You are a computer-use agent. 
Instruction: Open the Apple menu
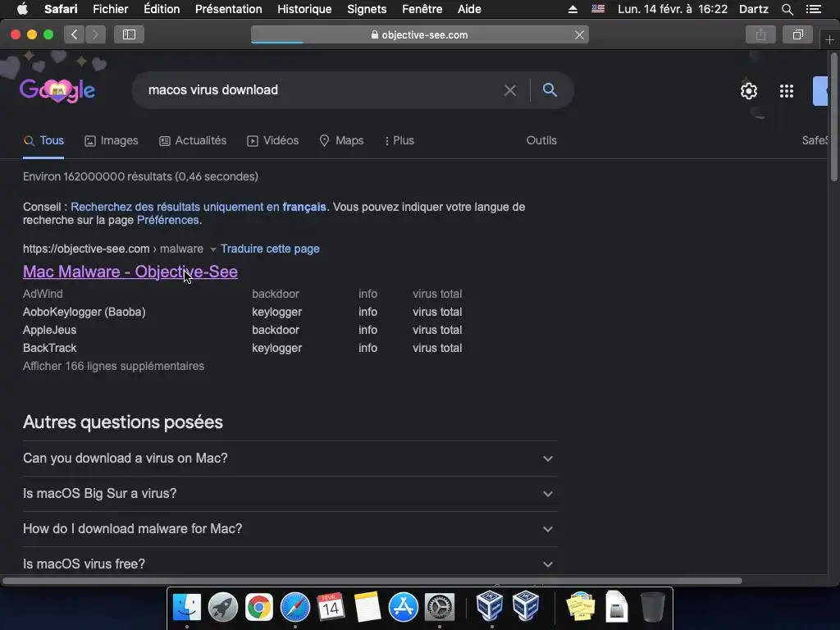click(x=22, y=9)
